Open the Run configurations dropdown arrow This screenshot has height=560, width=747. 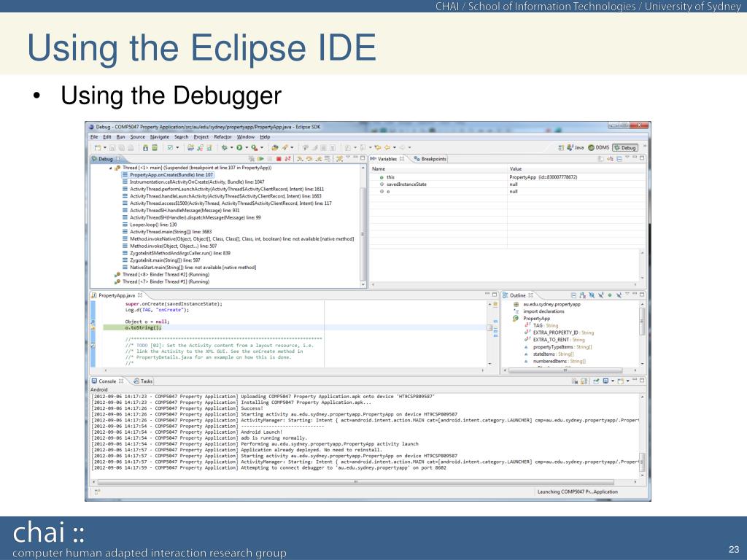[247, 147]
